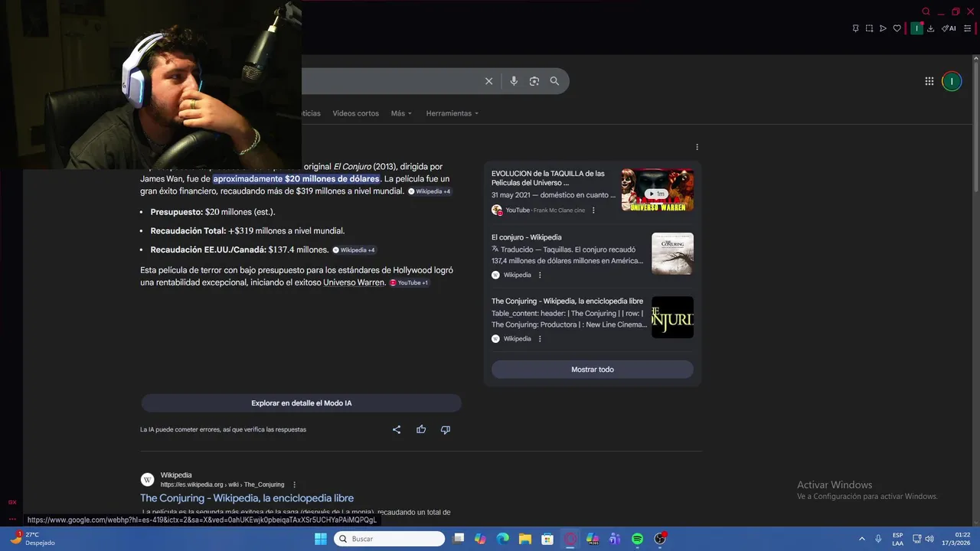The height and width of the screenshot is (551, 980).
Task: Open options next to Wikipedia result URL
Action: point(294,484)
